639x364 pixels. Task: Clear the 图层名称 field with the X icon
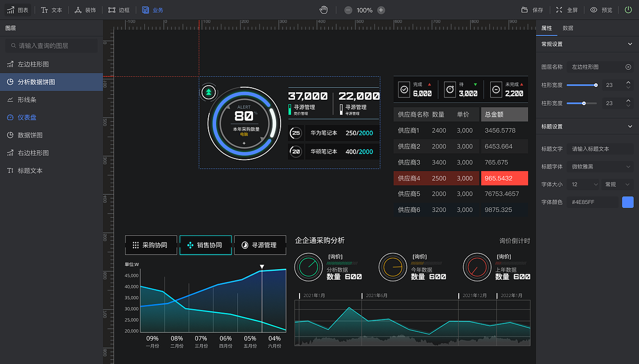coord(628,67)
